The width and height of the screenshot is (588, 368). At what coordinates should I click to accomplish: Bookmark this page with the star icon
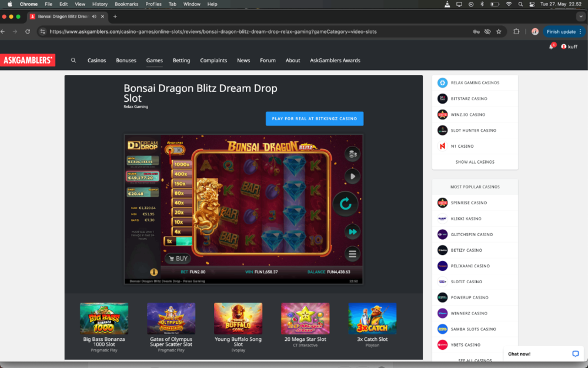click(x=499, y=32)
